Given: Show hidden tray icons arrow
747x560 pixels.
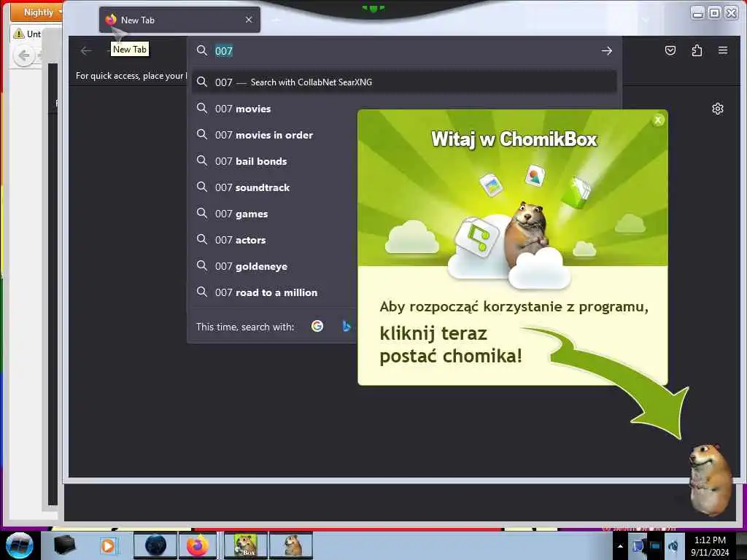Looking at the screenshot, I should point(620,546).
